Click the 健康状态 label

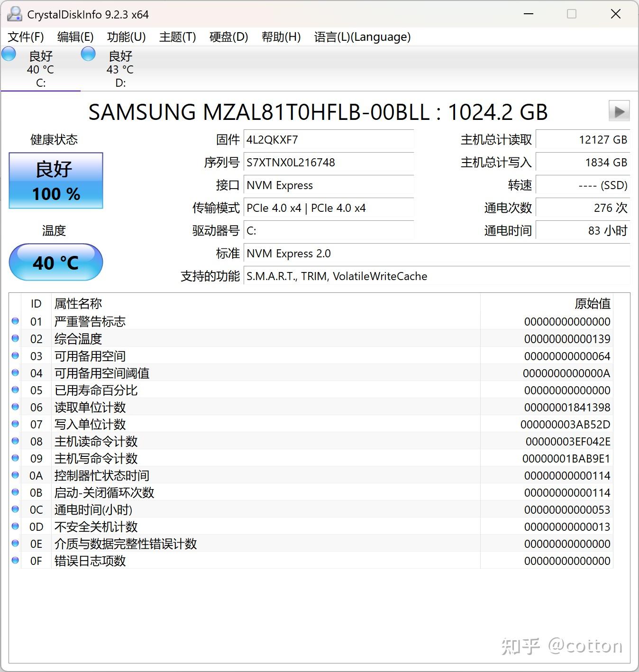54,140
